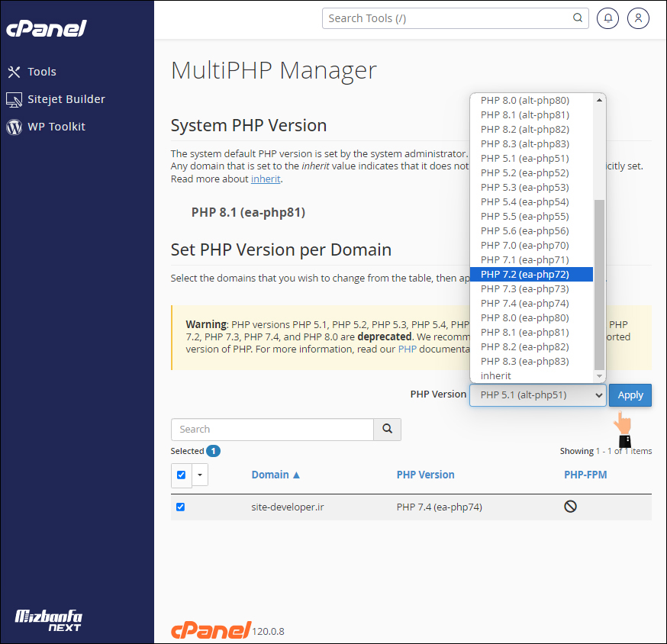Click the 120.0.8 version number
667x644 pixels.
[x=268, y=631]
